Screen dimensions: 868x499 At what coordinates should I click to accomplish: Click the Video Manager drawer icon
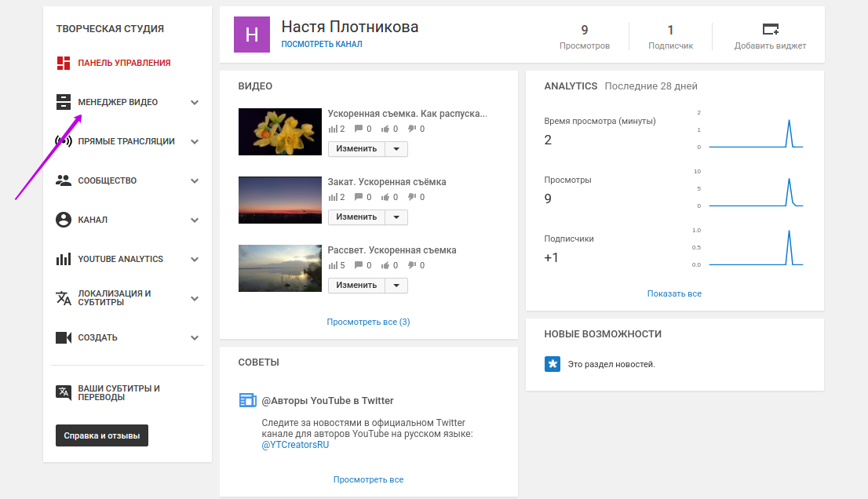tap(63, 102)
